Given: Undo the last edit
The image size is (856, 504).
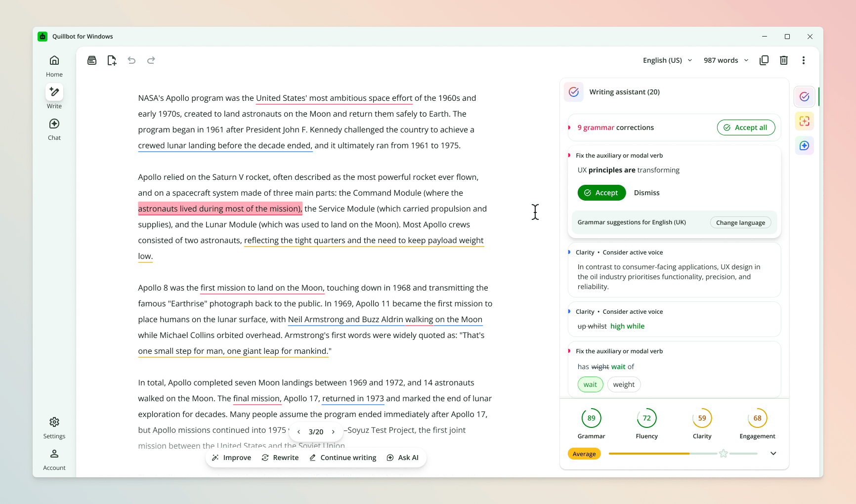Looking at the screenshot, I should [x=131, y=60].
